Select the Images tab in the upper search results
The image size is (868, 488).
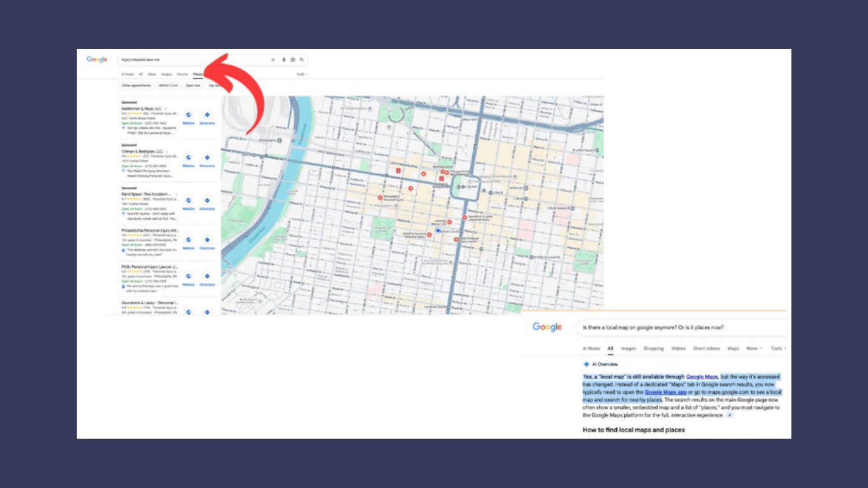click(x=166, y=74)
